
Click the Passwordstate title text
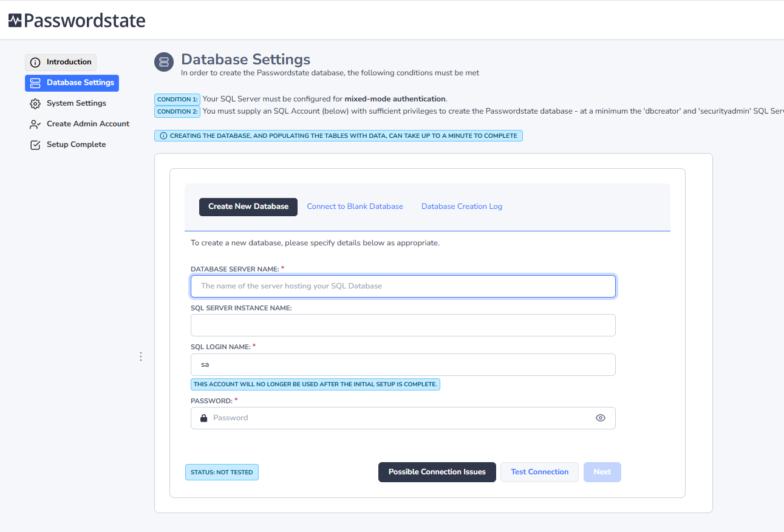click(85, 21)
